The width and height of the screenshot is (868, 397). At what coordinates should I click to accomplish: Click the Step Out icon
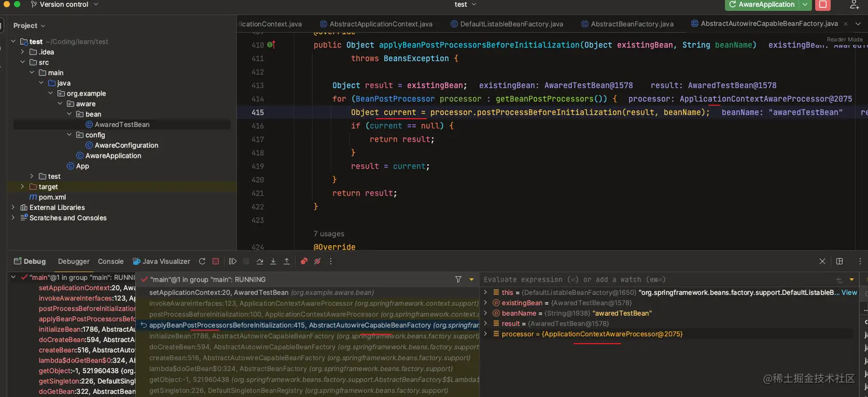click(x=286, y=261)
